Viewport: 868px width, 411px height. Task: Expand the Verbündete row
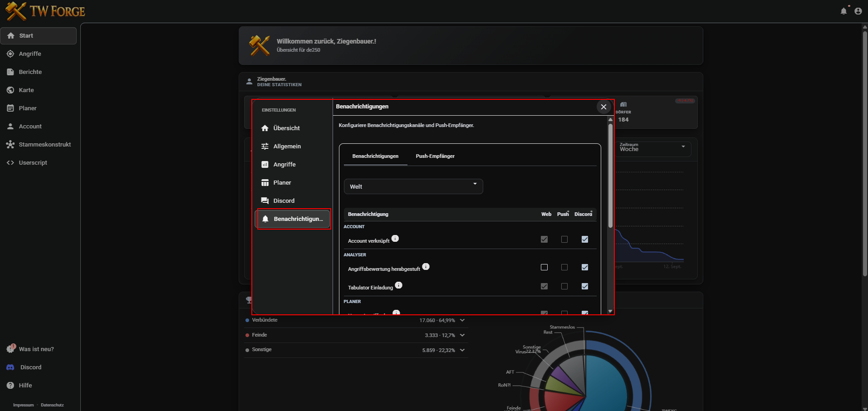click(x=462, y=320)
